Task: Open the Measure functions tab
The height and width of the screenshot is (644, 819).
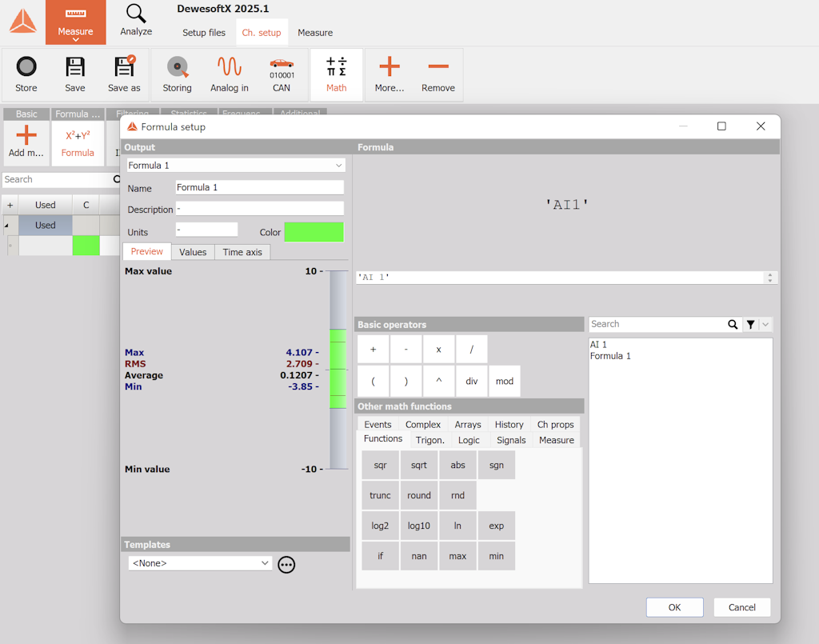Action: 557,440
